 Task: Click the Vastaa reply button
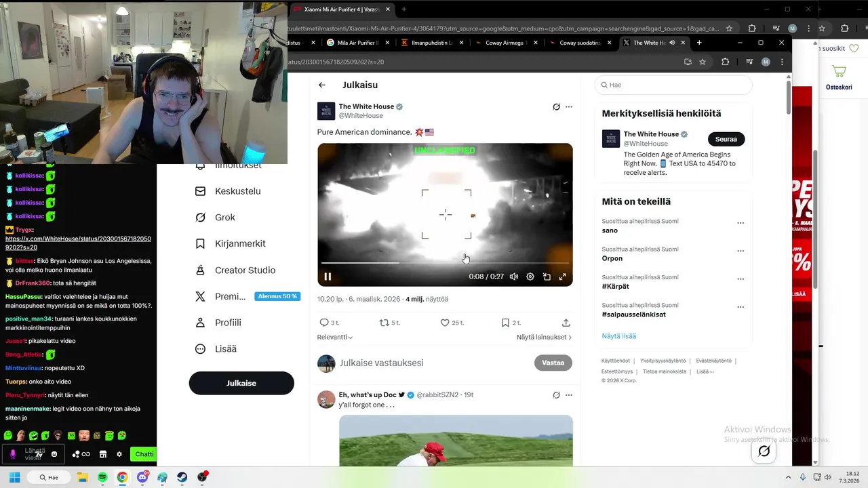[x=553, y=363]
